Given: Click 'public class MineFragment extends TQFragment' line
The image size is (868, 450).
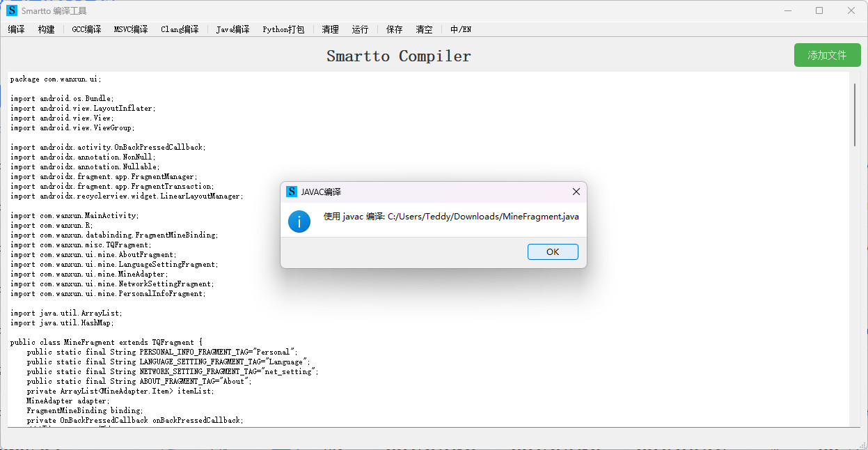Looking at the screenshot, I should [x=106, y=342].
